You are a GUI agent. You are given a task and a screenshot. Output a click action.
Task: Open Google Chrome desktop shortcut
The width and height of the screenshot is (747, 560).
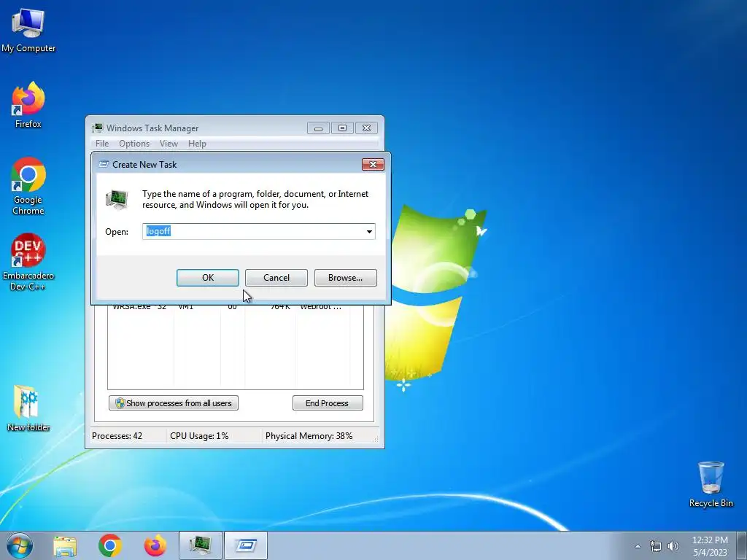[x=28, y=186]
